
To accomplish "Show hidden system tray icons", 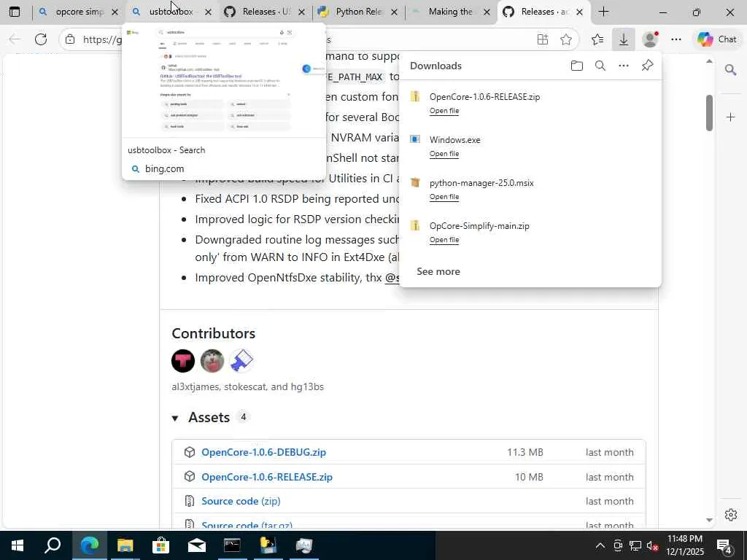I will coord(600,545).
